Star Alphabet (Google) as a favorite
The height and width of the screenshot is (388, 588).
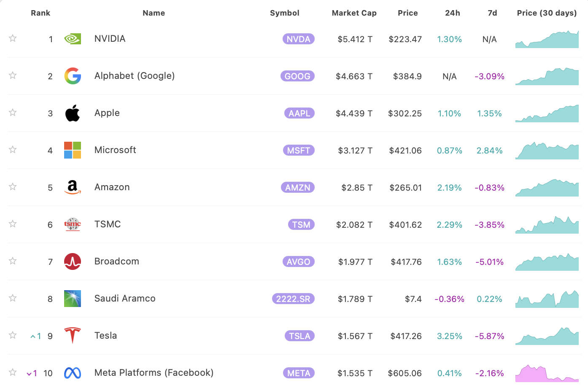click(x=13, y=75)
